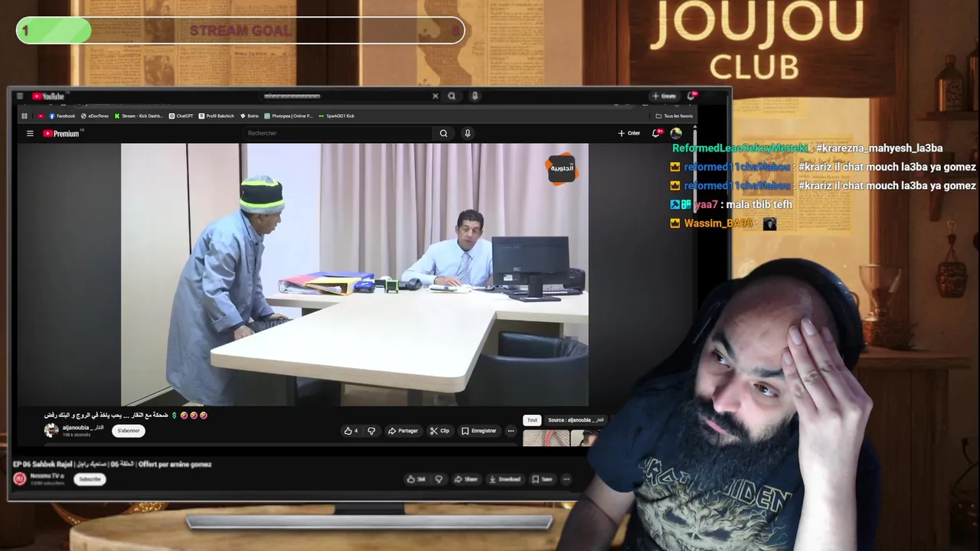Click the background window Create button
Viewport: 980px width, 551px height.
click(665, 96)
